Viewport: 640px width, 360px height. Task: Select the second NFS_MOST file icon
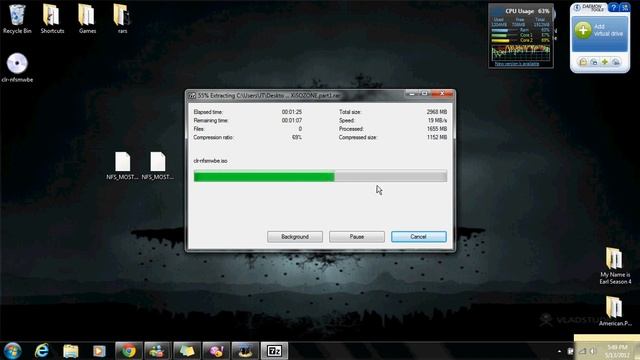[x=158, y=165]
